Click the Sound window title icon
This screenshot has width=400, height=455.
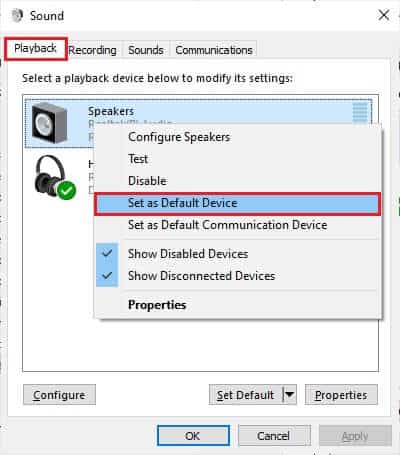[17, 15]
